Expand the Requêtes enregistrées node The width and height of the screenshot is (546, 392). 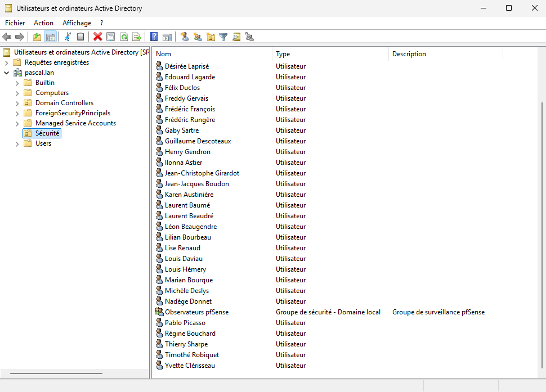tap(6, 62)
